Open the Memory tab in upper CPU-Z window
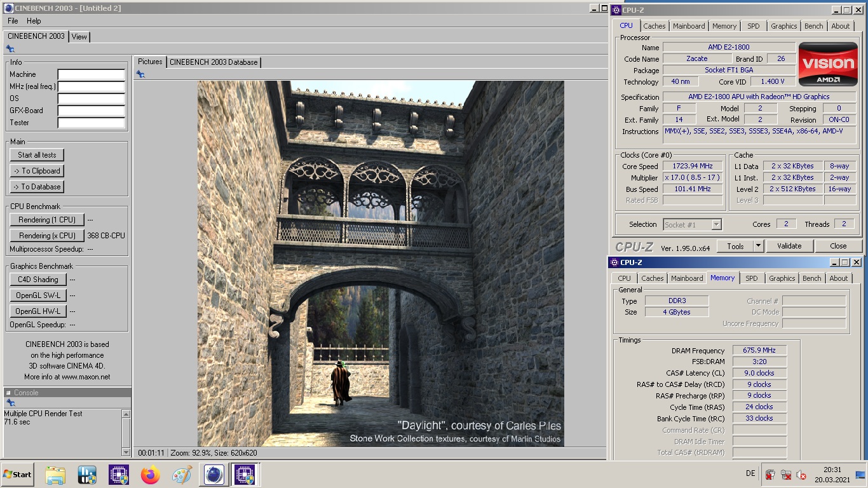Image resolution: width=868 pixels, height=488 pixels. pyautogui.click(x=724, y=26)
